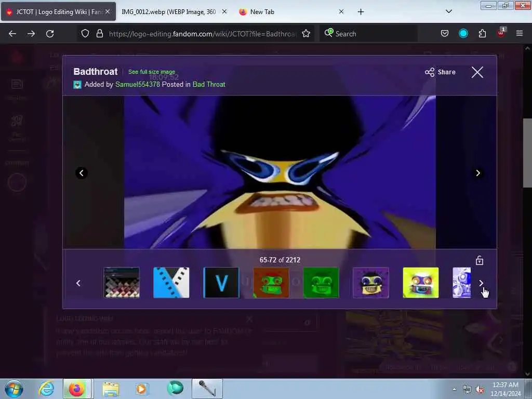Reload the current page
532x399 pixels.
[50, 34]
